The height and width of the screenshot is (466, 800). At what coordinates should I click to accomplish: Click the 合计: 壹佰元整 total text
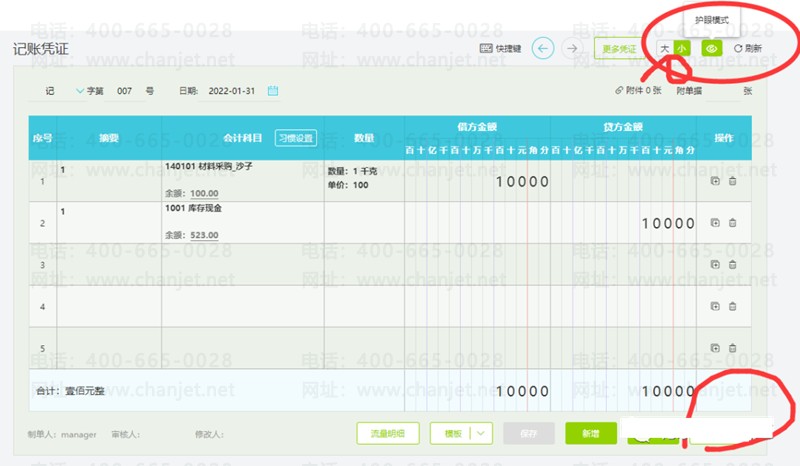70,391
